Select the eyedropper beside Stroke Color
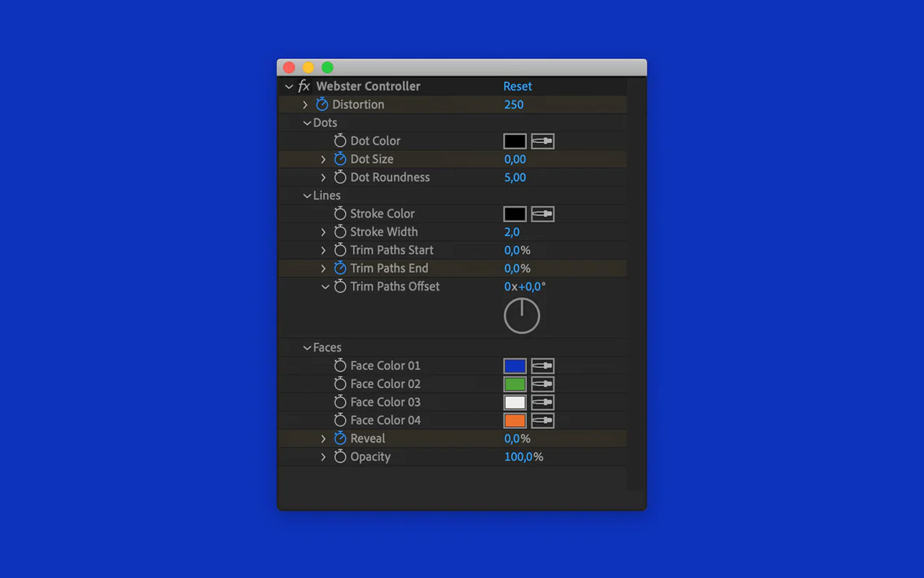 [542, 213]
